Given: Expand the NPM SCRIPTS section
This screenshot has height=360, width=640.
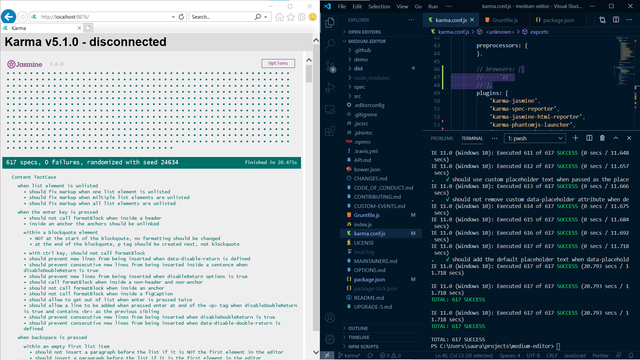Looking at the screenshot, I should point(363,347).
